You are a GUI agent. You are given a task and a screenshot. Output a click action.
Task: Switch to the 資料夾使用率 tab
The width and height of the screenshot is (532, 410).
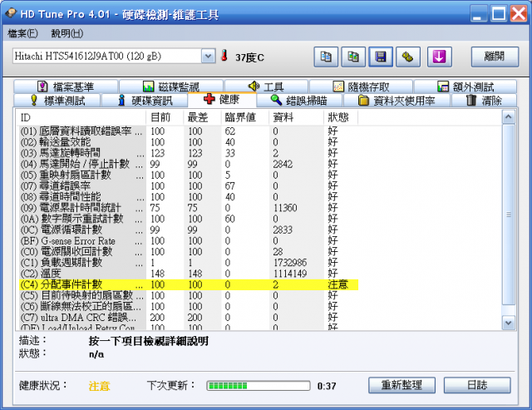tap(397, 101)
